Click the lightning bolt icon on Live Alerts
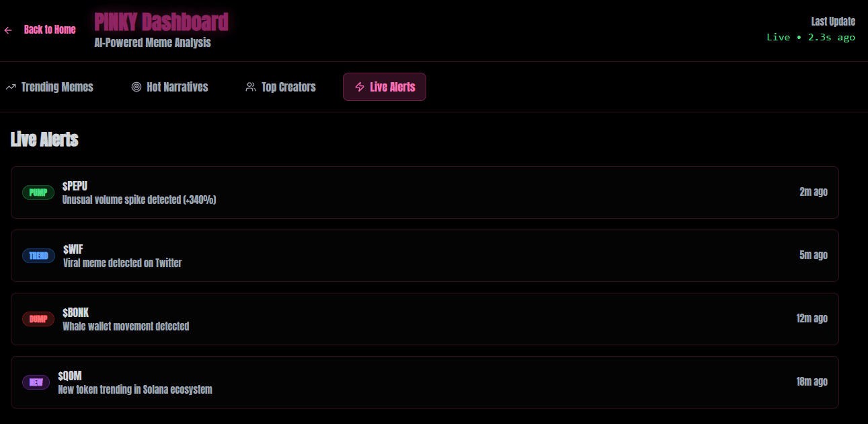The height and width of the screenshot is (424, 868). [360, 87]
